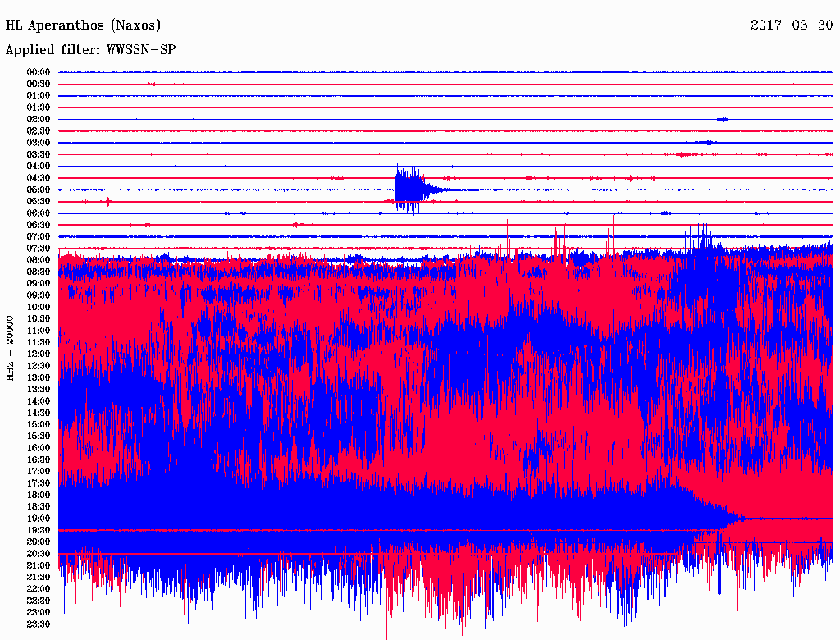Click the 23:00 time label
The image size is (840, 640).
pyautogui.click(x=39, y=613)
